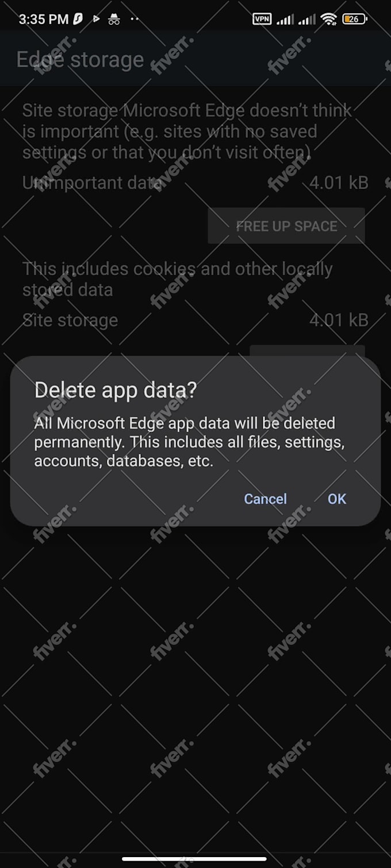Tap the Wi-Fi signal icon
Screen dimensions: 391x868
coord(329,19)
